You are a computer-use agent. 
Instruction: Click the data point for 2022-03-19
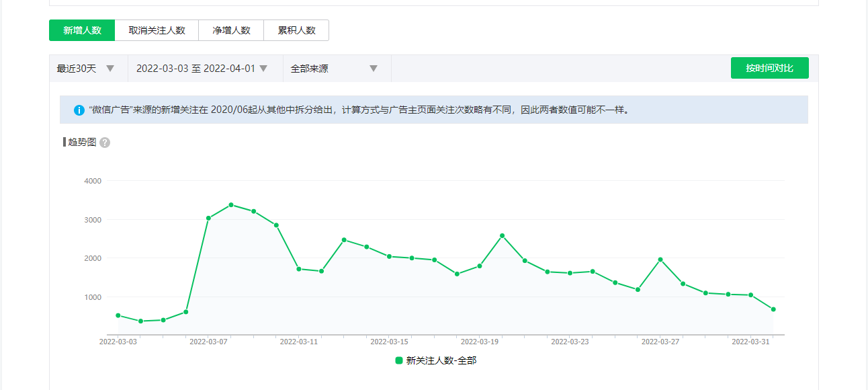(480, 266)
